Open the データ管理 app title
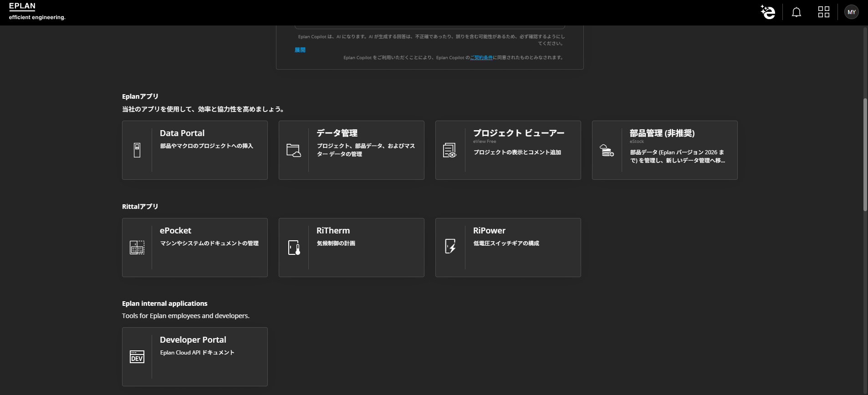Image resolution: width=868 pixels, height=395 pixels. coord(337,133)
